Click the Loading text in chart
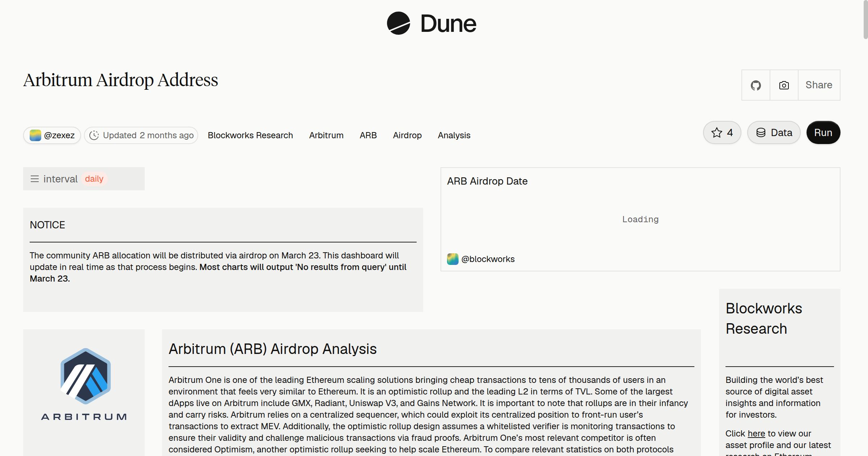 click(x=640, y=219)
